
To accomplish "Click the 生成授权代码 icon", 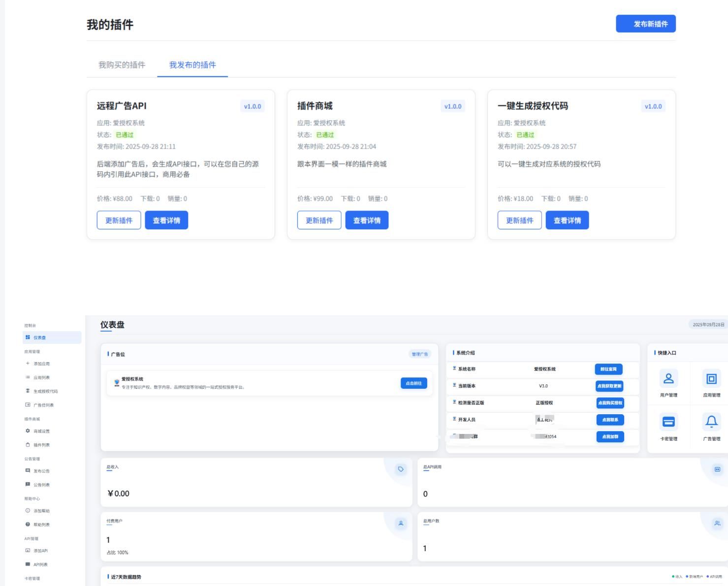I will (28, 391).
